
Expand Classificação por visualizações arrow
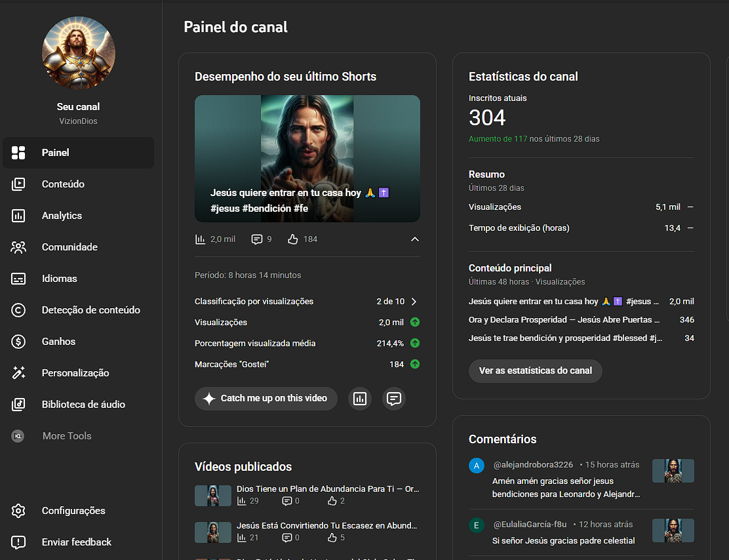pos(414,302)
